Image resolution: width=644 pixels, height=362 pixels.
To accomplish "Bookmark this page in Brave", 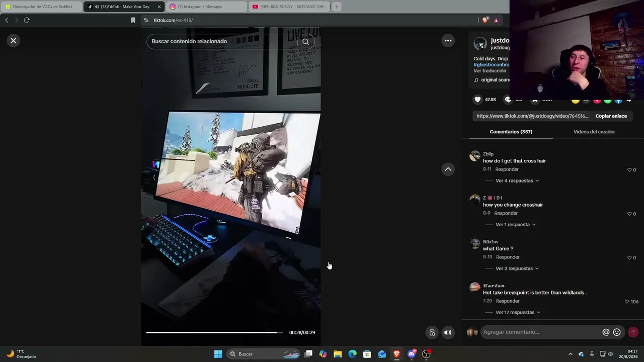I will (x=133, y=20).
